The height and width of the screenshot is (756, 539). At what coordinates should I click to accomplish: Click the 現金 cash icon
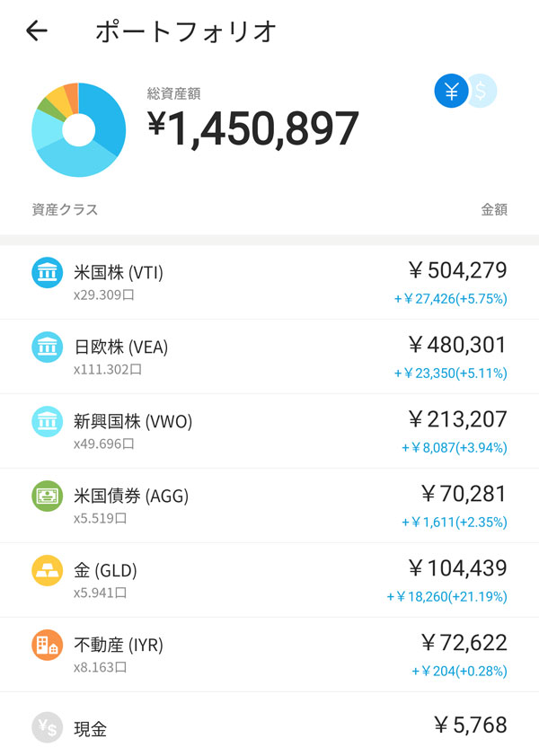tap(47, 728)
